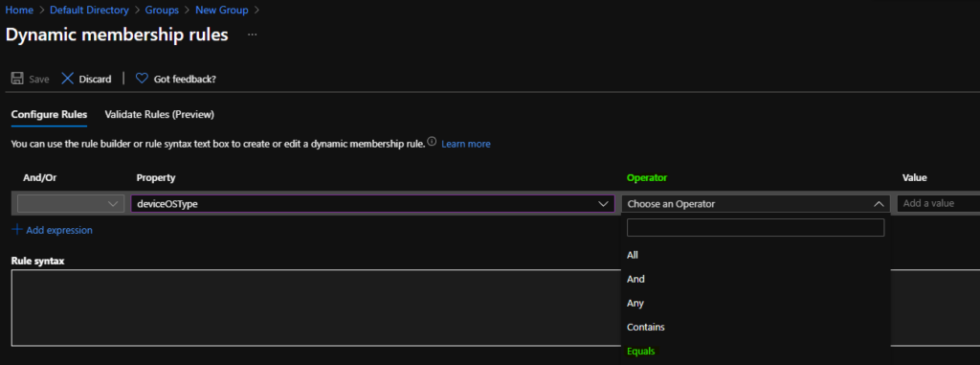This screenshot has height=365, width=980.
Task: Click the info icon beside rule description
Action: pos(432,142)
